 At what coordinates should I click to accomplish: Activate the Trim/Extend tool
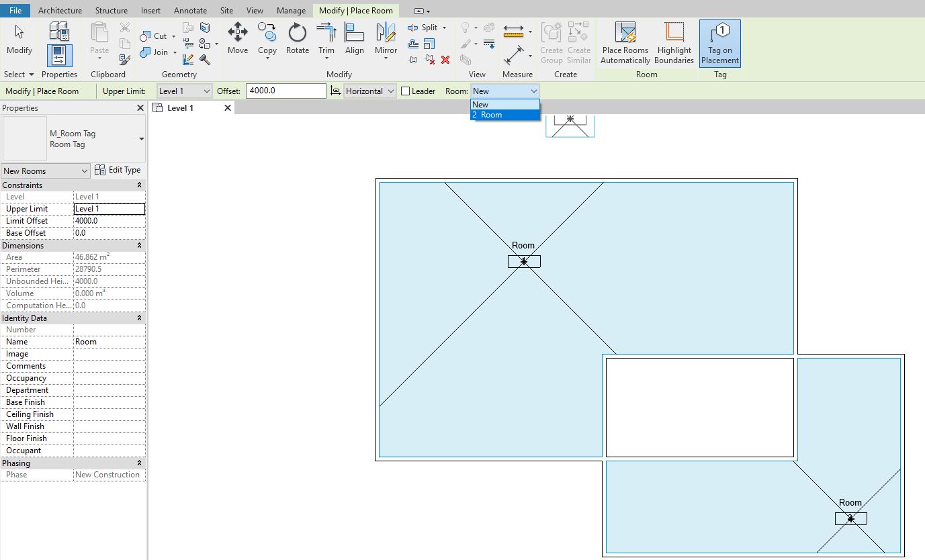(326, 39)
